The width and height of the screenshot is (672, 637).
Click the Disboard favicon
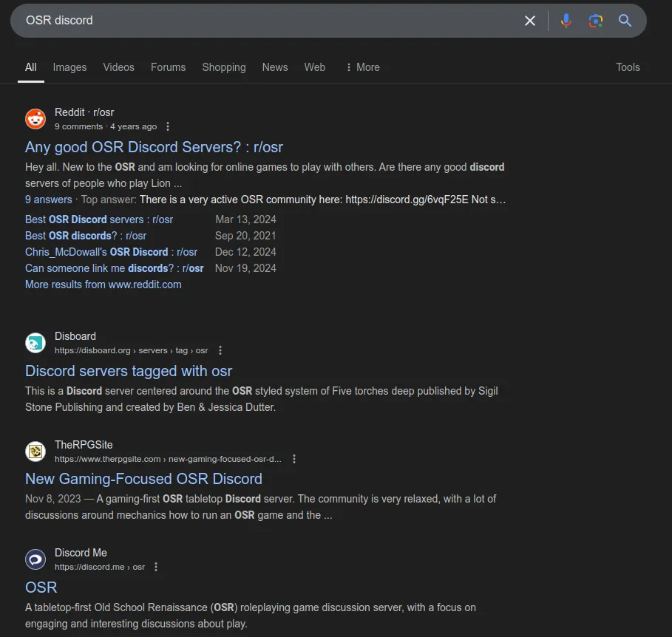[35, 343]
